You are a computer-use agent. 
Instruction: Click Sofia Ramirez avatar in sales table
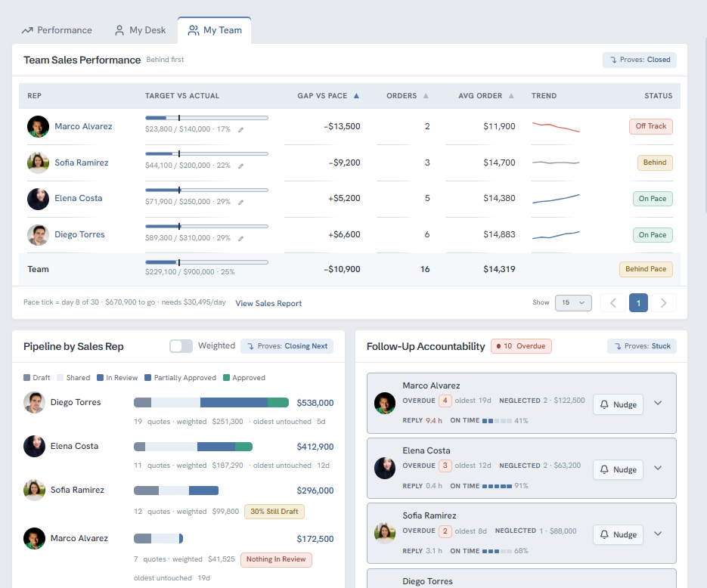coord(38,162)
